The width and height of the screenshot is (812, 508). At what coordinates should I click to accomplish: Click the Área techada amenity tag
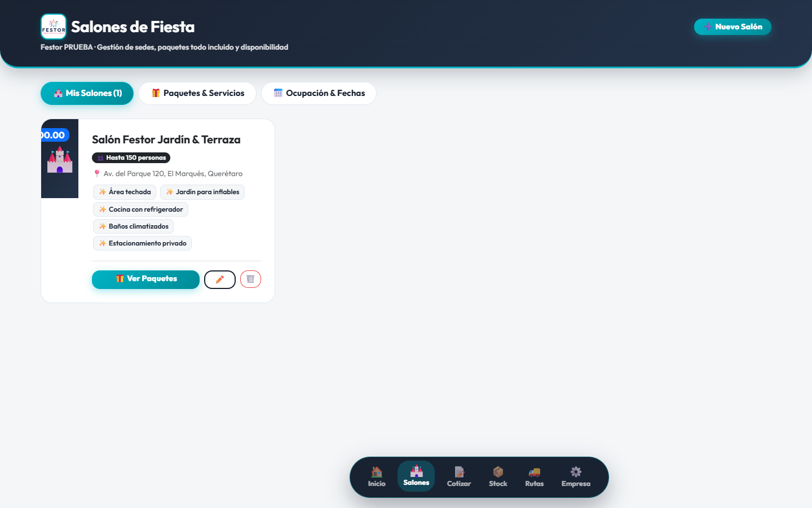[x=125, y=192]
